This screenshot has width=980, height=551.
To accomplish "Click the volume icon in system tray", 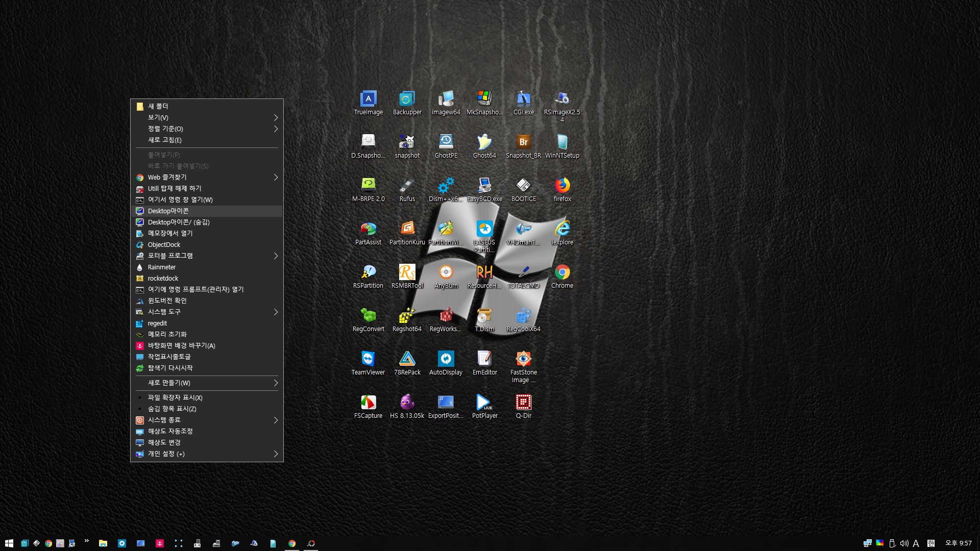I will [x=904, y=543].
